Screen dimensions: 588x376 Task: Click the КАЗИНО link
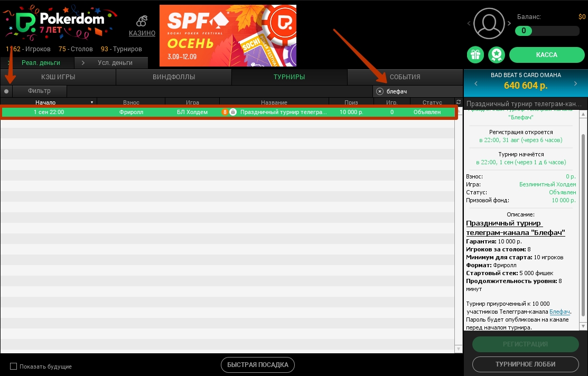142,33
